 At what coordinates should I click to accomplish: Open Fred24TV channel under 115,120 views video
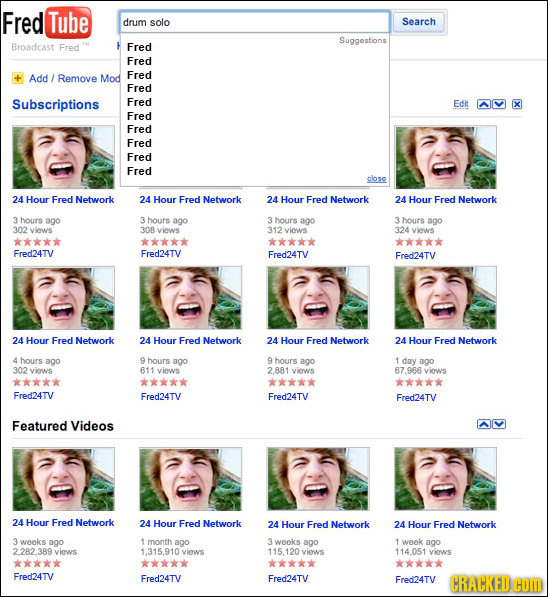(288, 579)
